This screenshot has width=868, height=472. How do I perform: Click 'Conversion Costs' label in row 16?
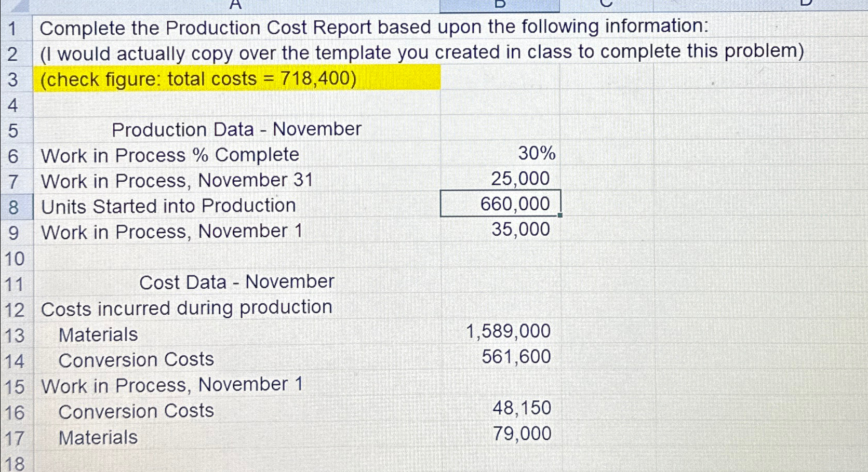click(x=136, y=411)
